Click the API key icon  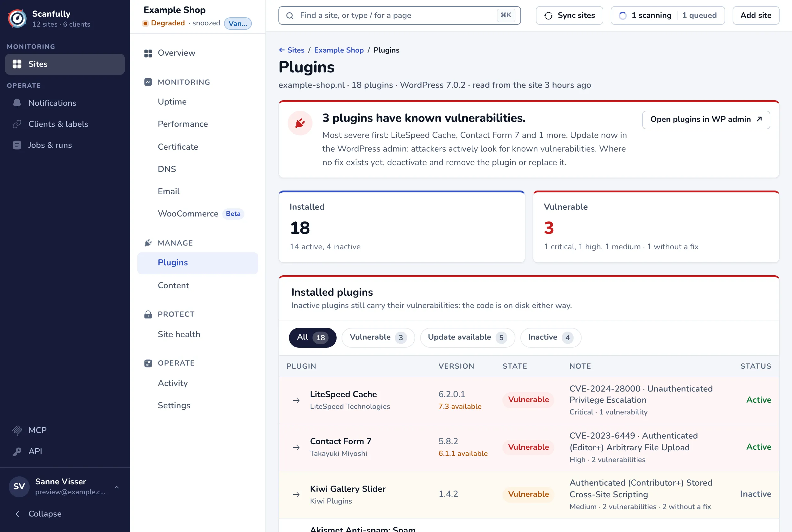(x=17, y=451)
